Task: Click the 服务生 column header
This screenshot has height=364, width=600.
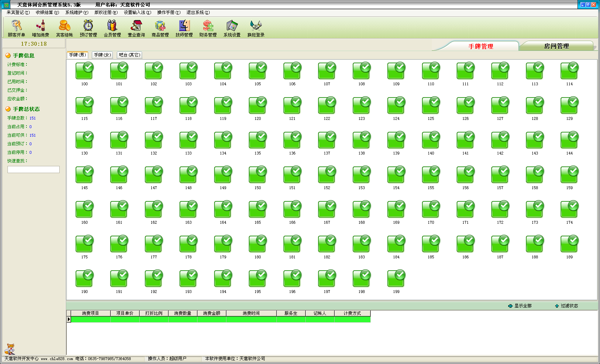Action: click(291, 313)
